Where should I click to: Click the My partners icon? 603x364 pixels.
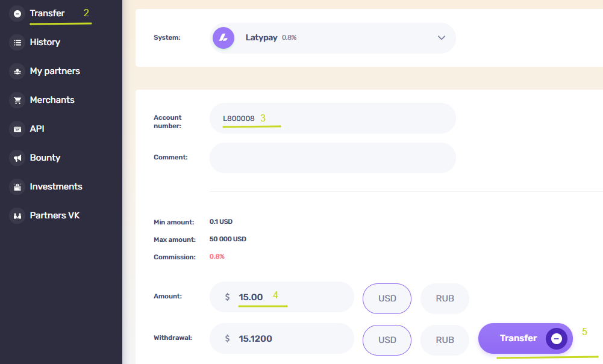point(17,71)
